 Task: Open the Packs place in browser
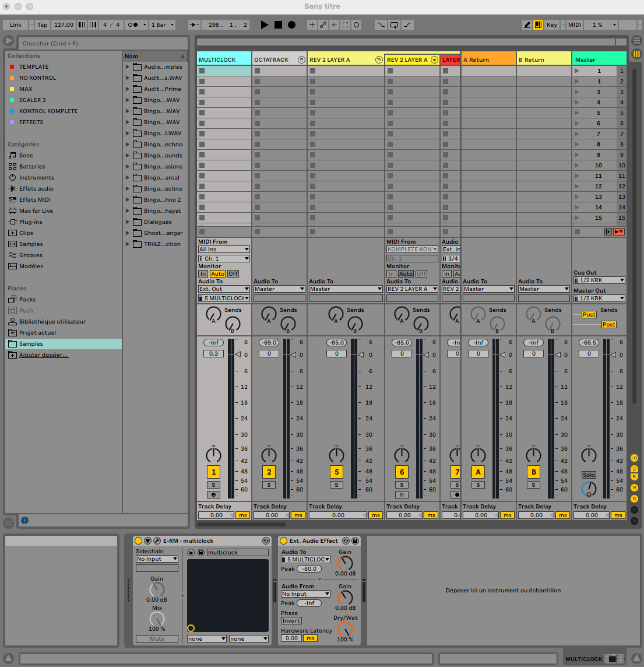coord(27,300)
